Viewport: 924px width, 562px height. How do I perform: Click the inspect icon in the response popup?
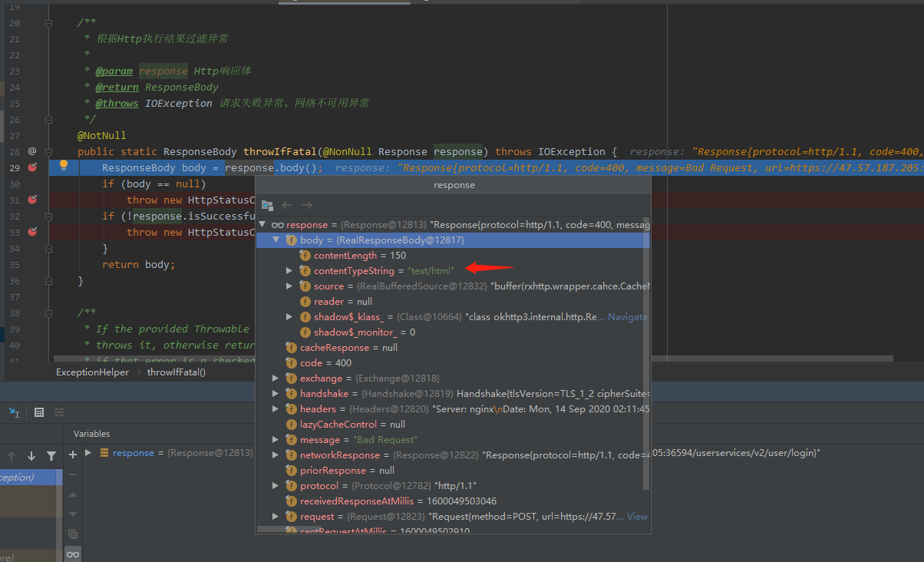pos(266,205)
